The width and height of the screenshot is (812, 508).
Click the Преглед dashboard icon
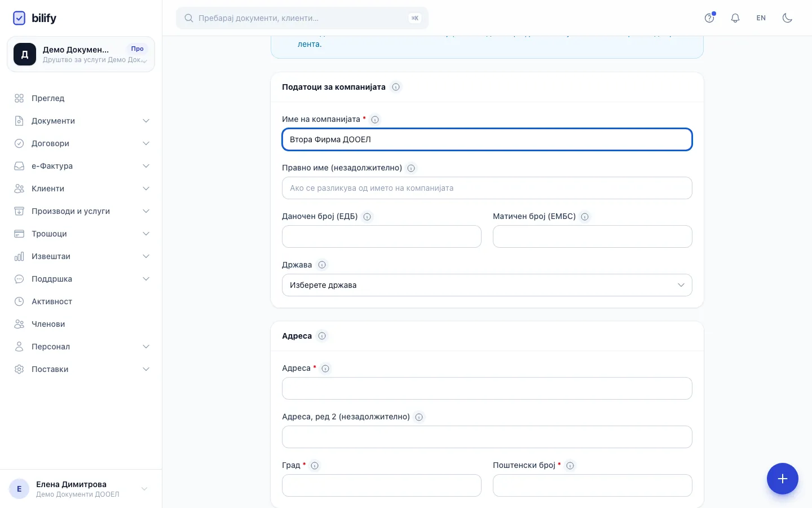click(x=19, y=98)
